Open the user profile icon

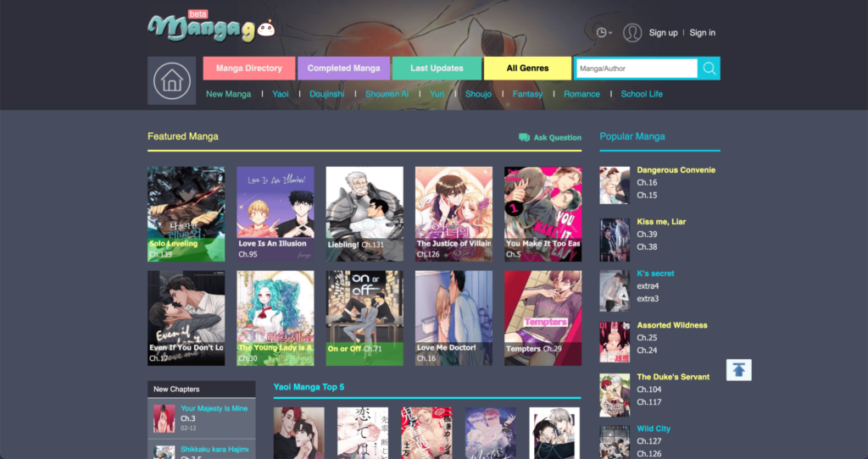(632, 33)
